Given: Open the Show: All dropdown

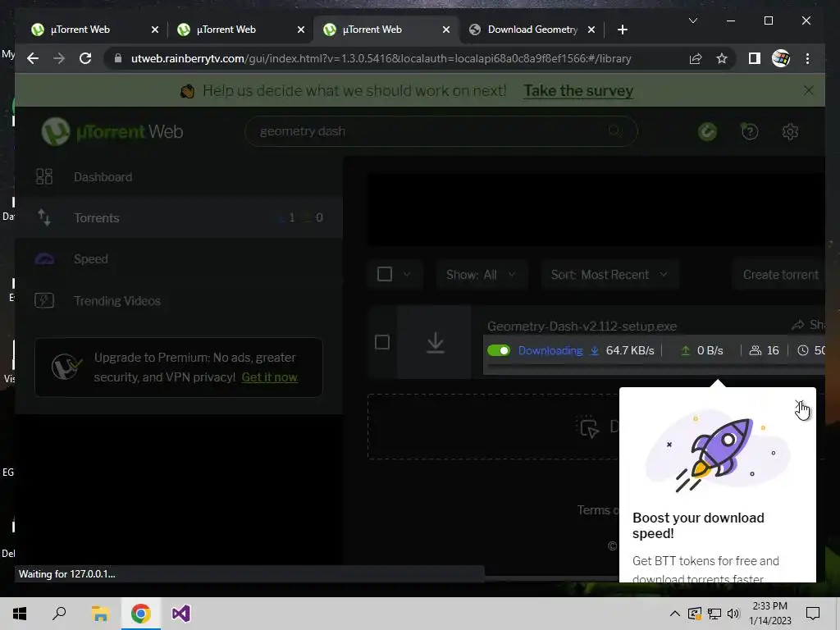Looking at the screenshot, I should pyautogui.click(x=481, y=274).
